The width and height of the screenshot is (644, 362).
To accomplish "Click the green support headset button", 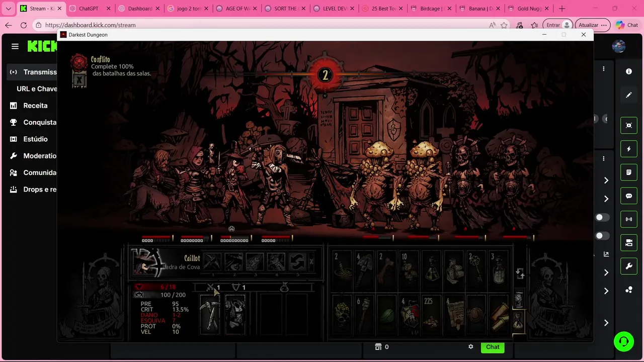I will (624, 342).
